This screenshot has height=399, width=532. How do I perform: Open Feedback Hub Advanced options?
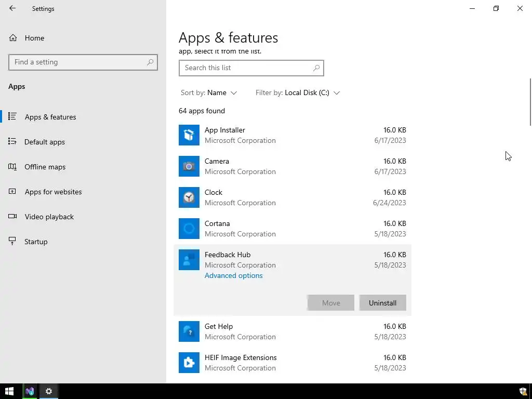tap(233, 275)
